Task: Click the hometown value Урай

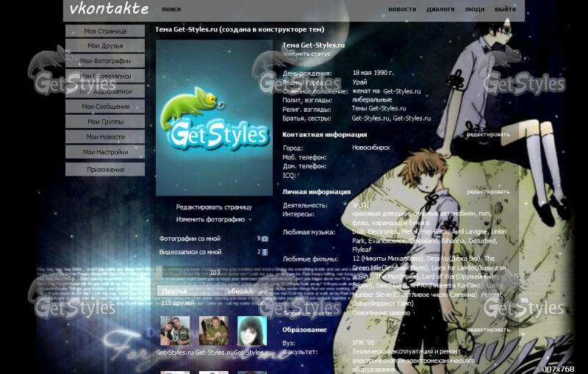Action: click(359, 82)
